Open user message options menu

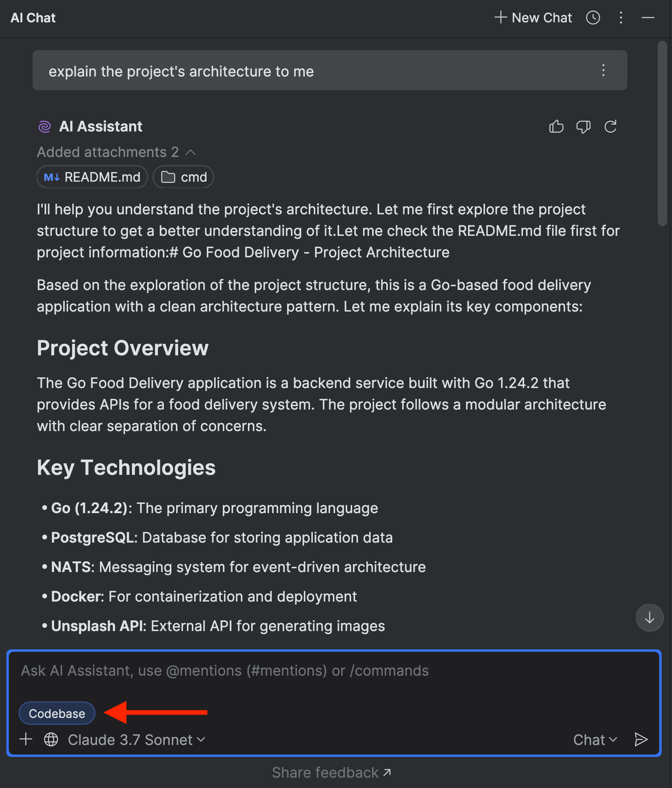click(603, 70)
